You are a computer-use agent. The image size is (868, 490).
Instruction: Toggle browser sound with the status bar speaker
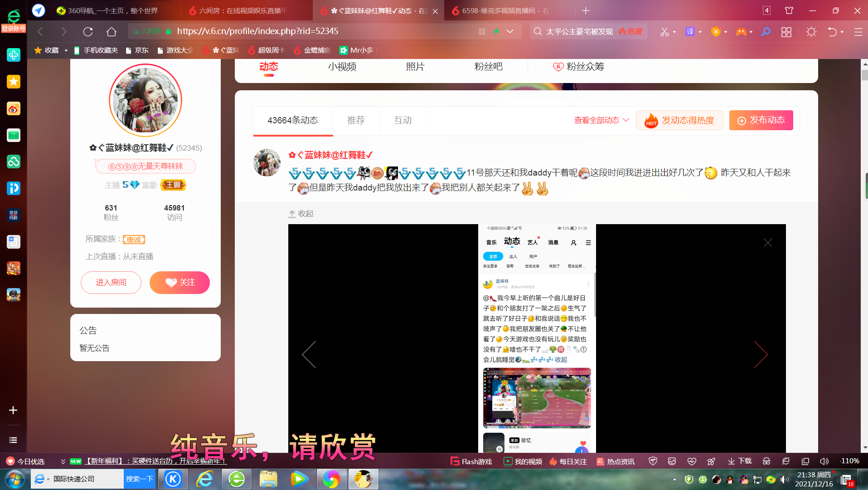[824, 461]
